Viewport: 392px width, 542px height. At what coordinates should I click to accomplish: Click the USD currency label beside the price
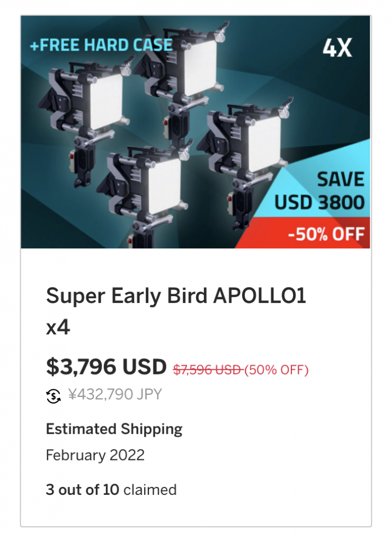(145, 367)
